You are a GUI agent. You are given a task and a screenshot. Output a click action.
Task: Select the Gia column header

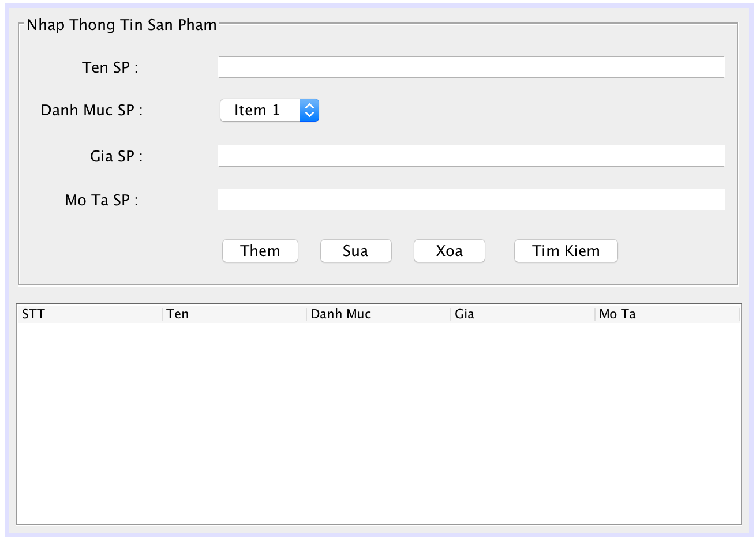[522, 314]
